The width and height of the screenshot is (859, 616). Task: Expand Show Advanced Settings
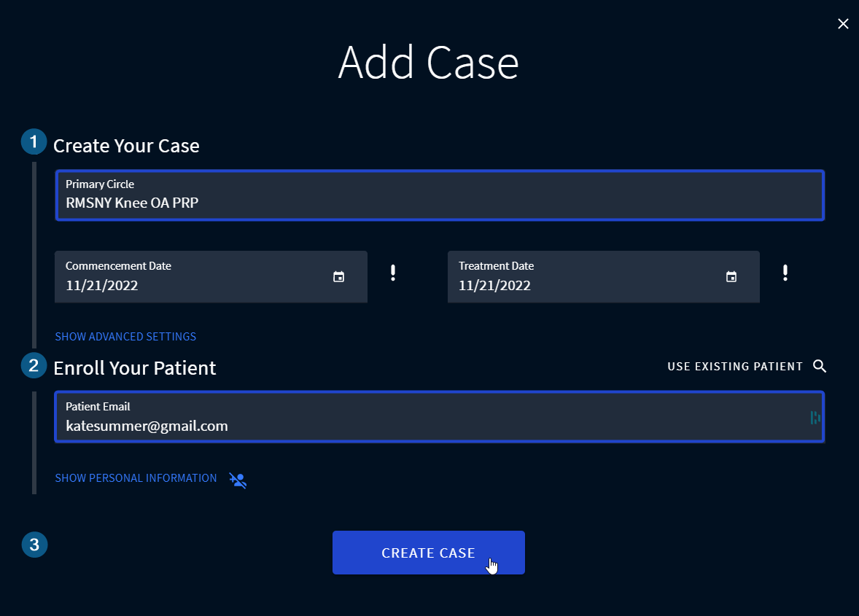125,337
